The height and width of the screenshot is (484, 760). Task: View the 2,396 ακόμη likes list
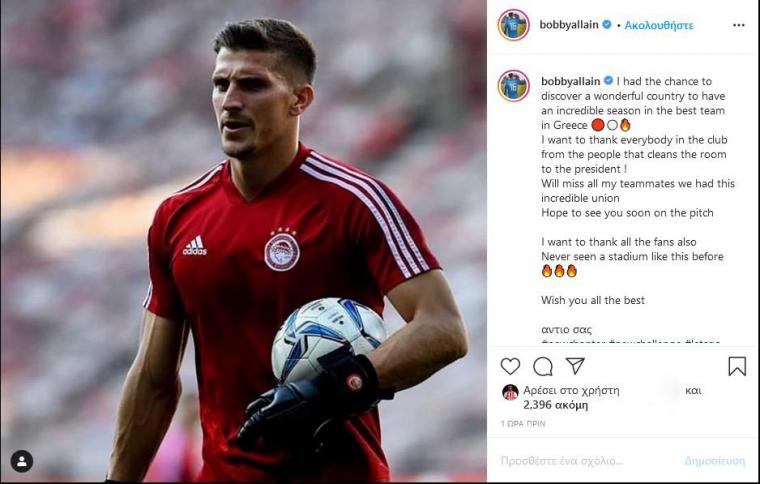[555, 405]
